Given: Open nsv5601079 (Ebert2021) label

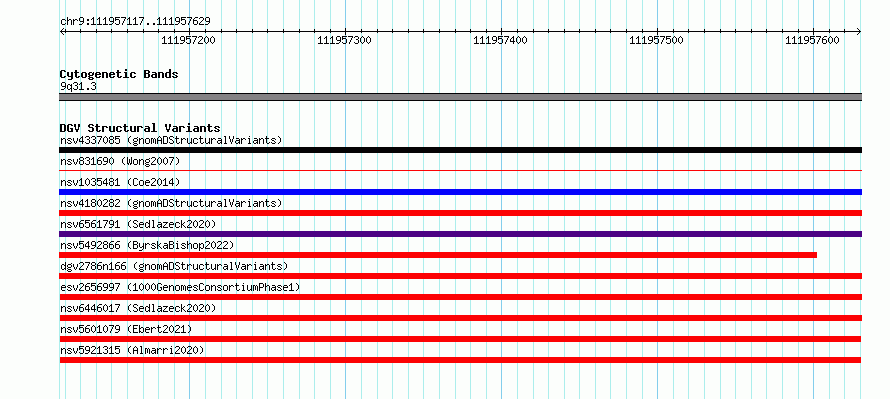Looking at the screenshot, I should (126, 329).
